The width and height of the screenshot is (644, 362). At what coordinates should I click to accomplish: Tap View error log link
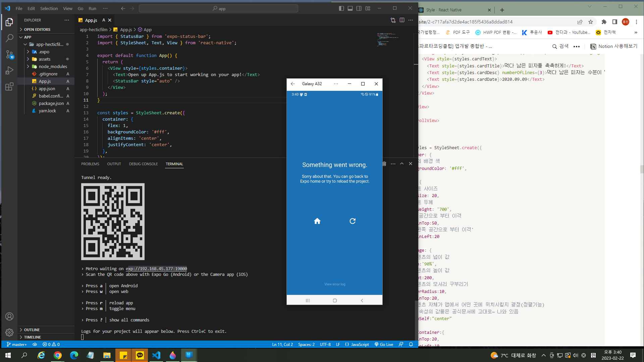coord(335,284)
